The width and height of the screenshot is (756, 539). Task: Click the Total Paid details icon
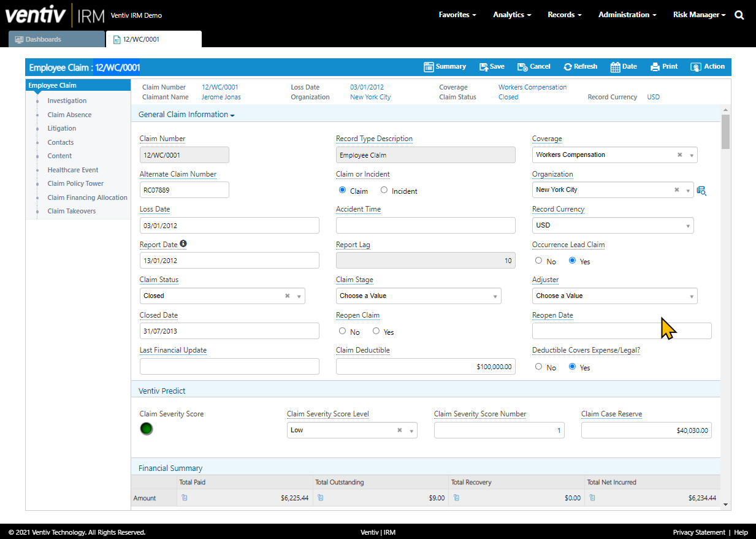(x=185, y=498)
